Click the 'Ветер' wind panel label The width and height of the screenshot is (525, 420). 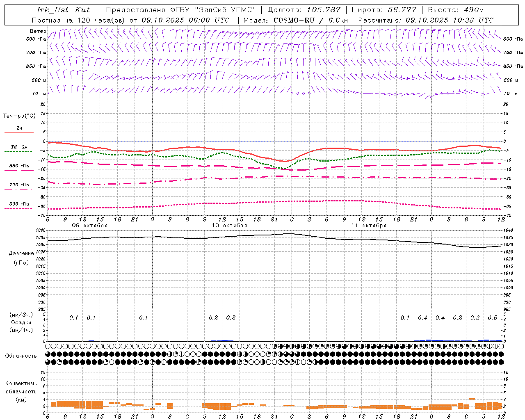pos(38,31)
